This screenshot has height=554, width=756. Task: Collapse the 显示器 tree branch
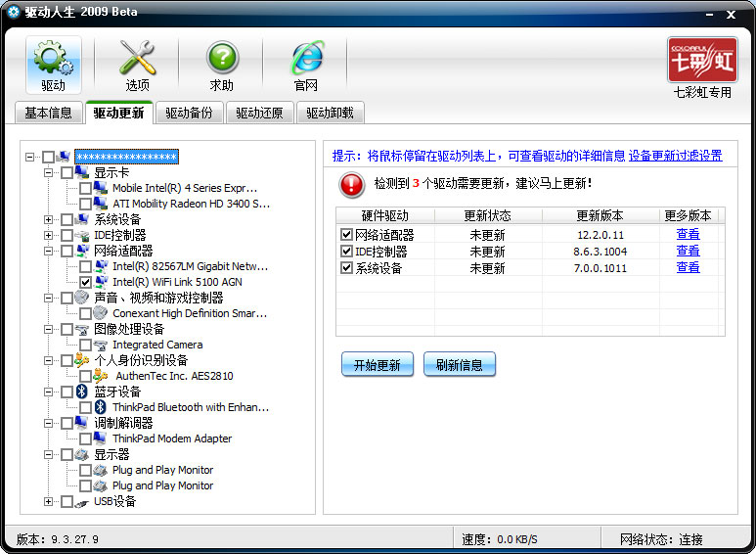pyautogui.click(x=48, y=454)
